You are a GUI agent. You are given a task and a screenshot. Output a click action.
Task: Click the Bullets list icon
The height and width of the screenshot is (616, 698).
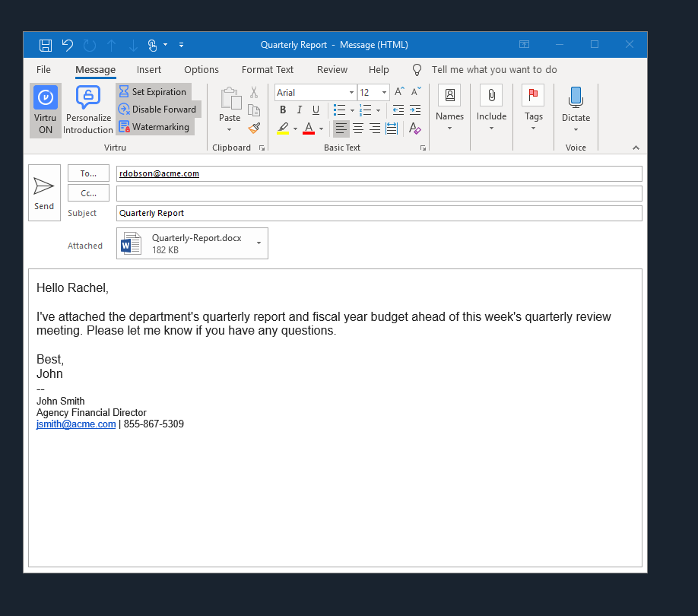[339, 110]
